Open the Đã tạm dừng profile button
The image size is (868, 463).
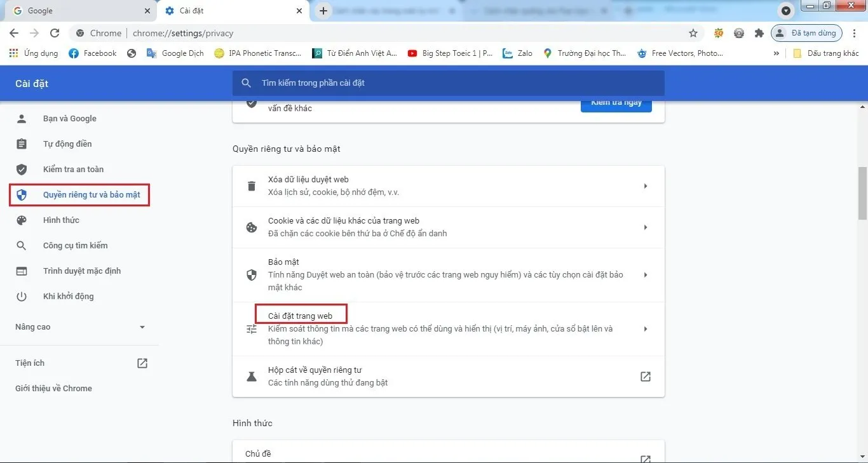point(807,33)
